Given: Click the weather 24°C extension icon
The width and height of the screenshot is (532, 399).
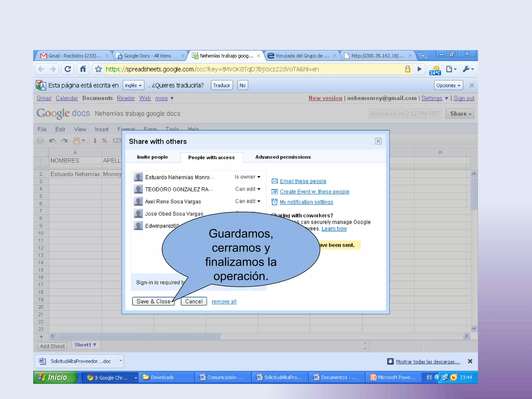Looking at the screenshot, I should [x=435, y=70].
